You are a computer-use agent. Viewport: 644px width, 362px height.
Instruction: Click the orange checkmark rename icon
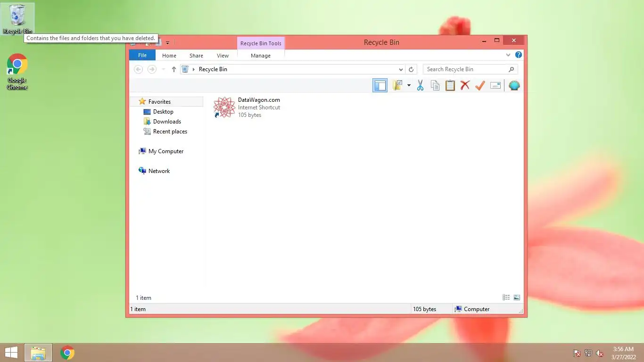point(480,85)
